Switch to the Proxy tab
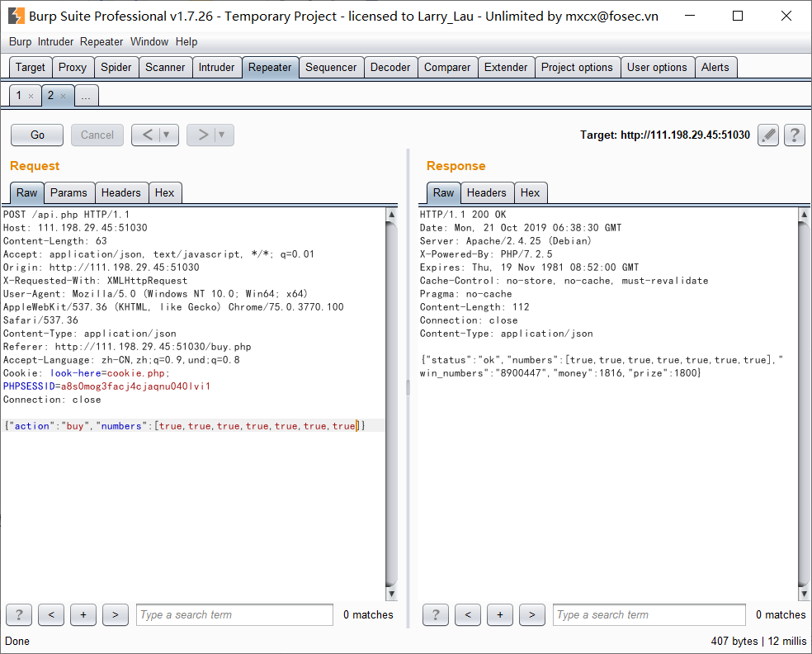This screenshot has height=654, width=812. (73, 68)
